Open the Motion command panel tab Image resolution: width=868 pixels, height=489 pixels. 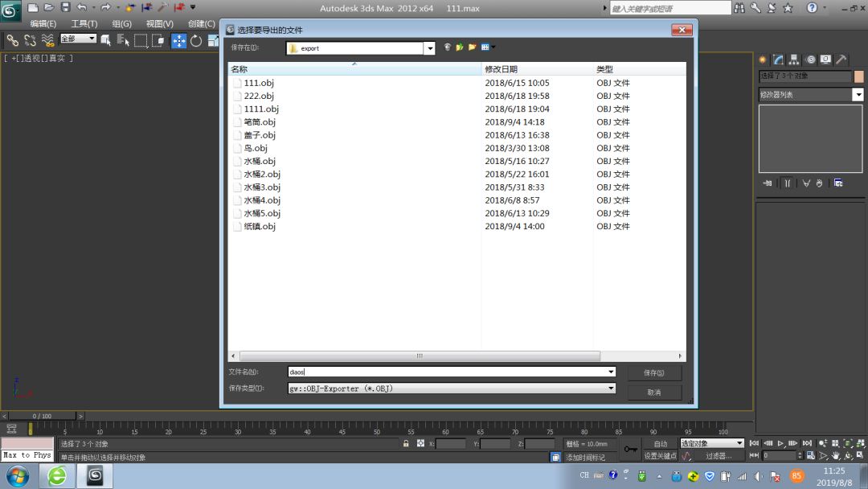coord(810,60)
